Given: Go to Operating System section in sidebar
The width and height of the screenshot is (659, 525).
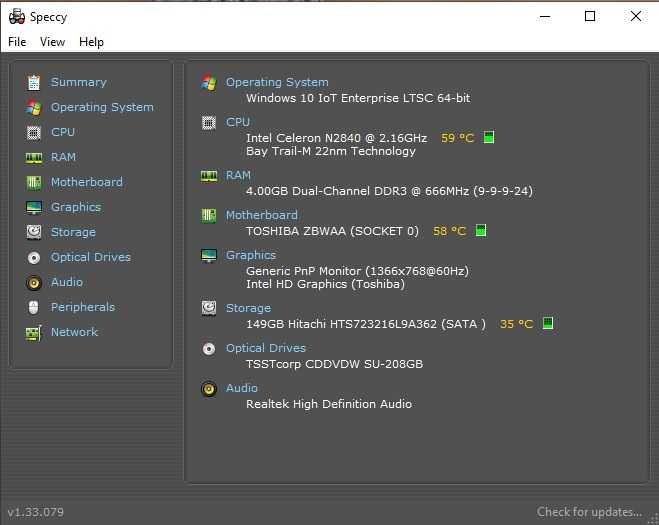Looking at the screenshot, I should [102, 107].
